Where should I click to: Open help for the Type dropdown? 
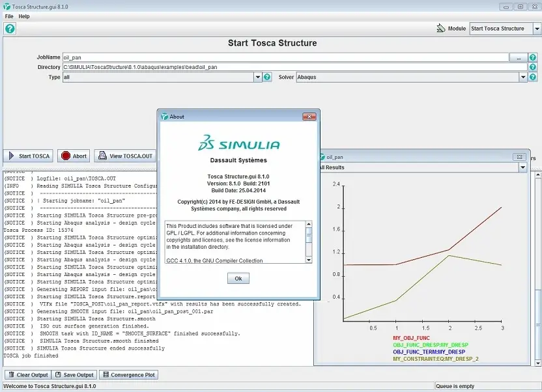[x=267, y=77]
